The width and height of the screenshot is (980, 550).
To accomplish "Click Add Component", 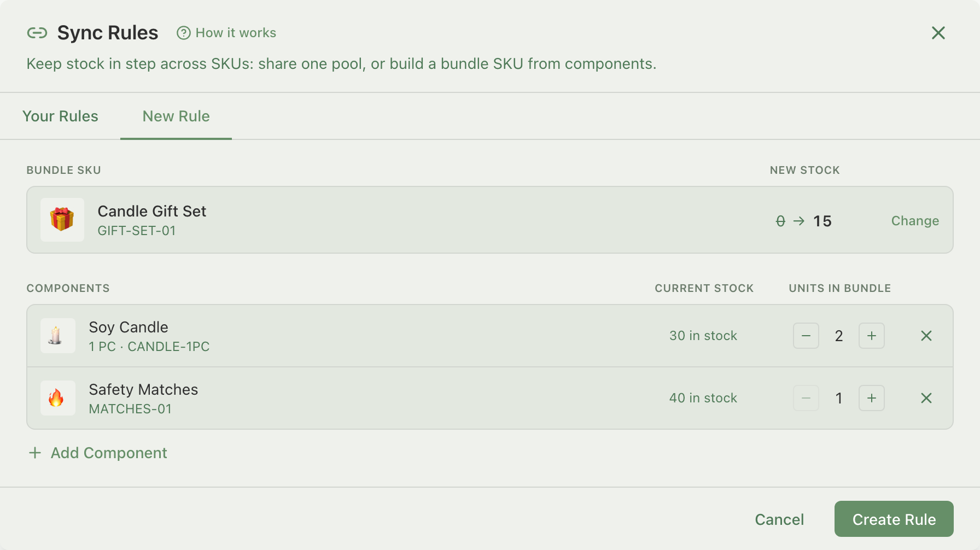I will point(98,453).
